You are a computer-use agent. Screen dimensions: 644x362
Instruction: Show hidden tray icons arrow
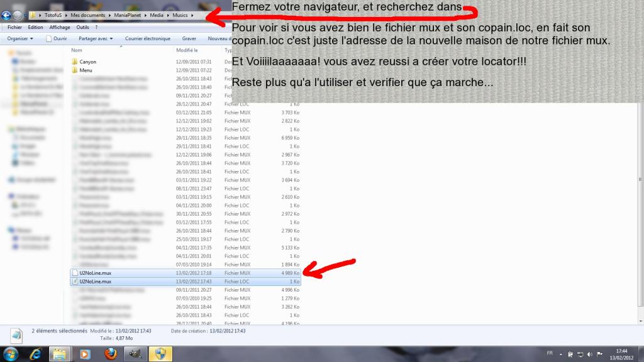click(561, 354)
